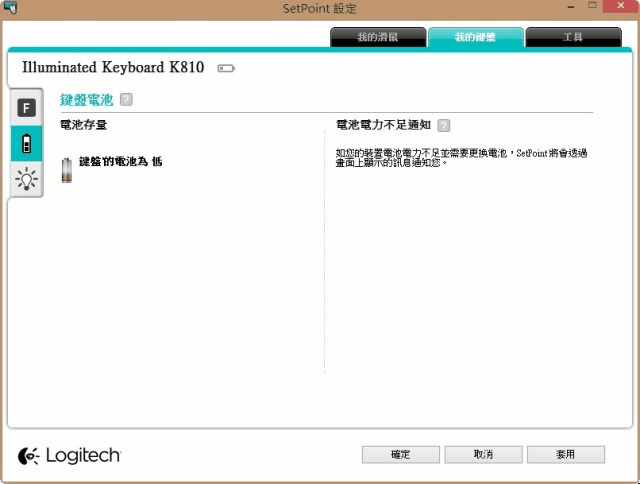Click the Logitech logo
Viewport: 640px width, 484px height.
pyautogui.click(x=69, y=455)
